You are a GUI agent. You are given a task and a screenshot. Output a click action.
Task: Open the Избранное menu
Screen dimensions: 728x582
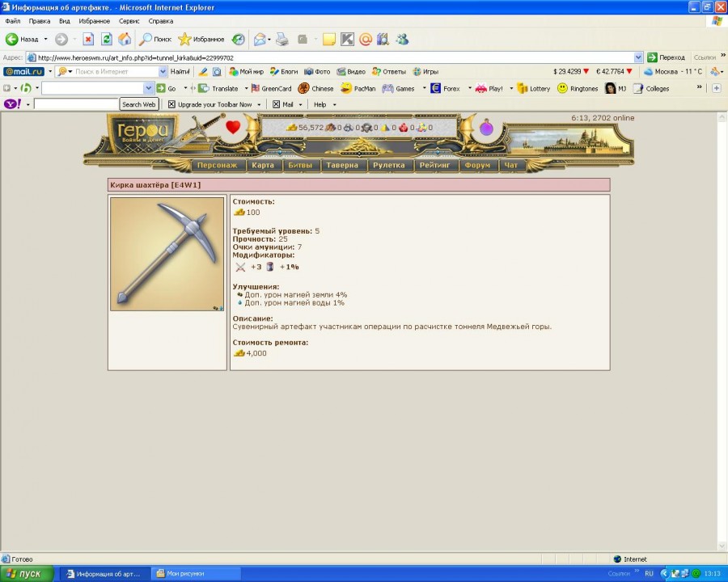[x=95, y=21]
